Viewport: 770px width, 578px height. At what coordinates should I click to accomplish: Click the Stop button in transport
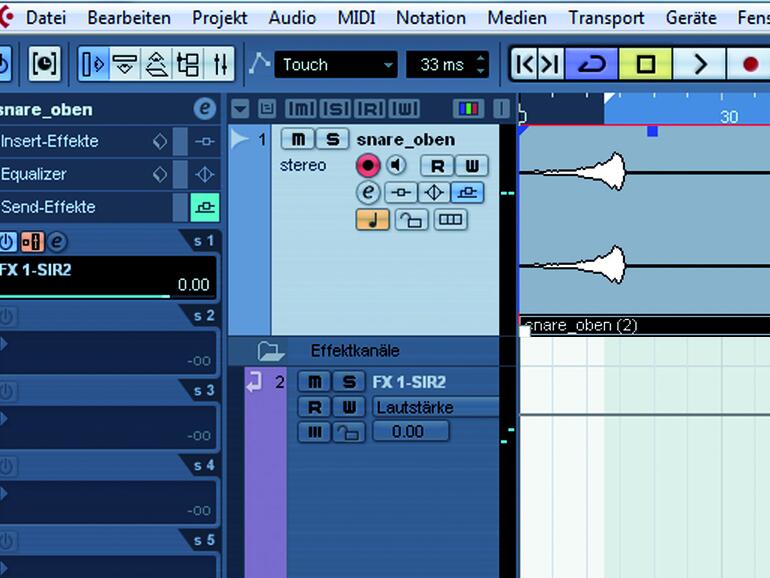[645, 64]
